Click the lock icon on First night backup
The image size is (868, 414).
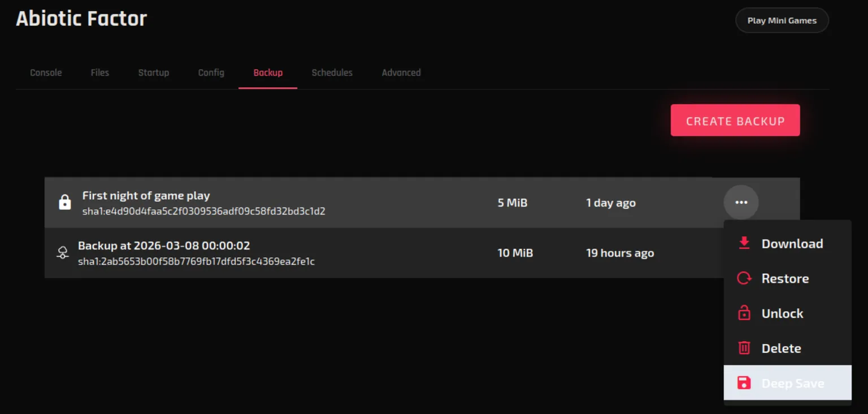[65, 202]
